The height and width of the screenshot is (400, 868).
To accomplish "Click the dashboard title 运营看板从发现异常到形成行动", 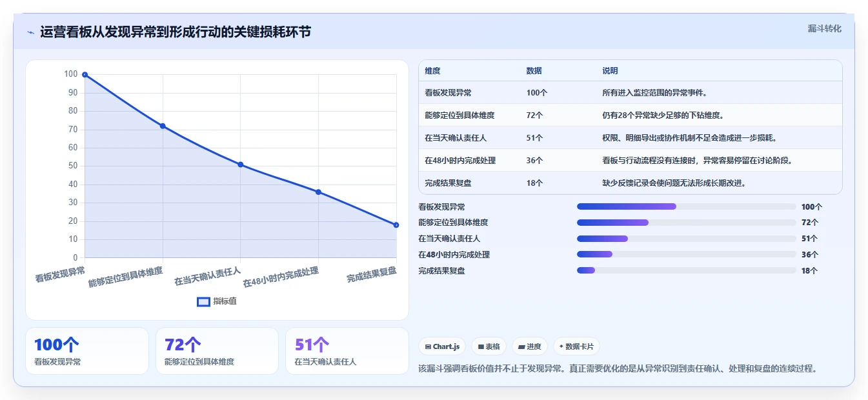I will click(x=176, y=32).
